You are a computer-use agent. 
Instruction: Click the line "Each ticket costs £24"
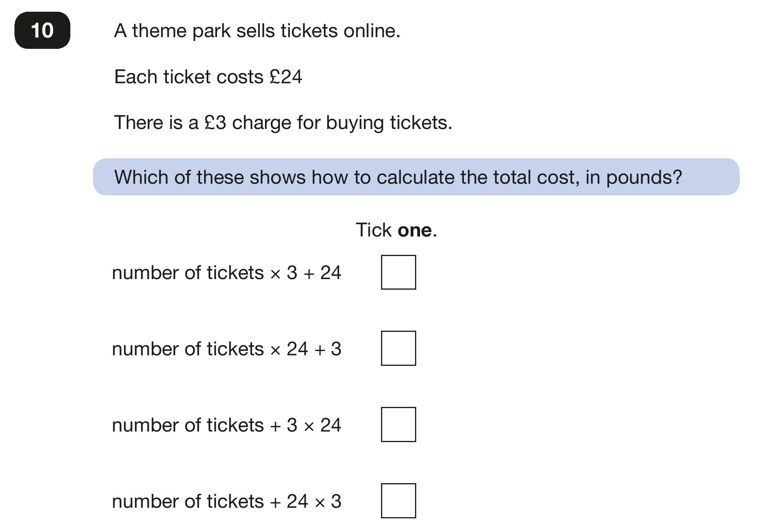coord(208,77)
